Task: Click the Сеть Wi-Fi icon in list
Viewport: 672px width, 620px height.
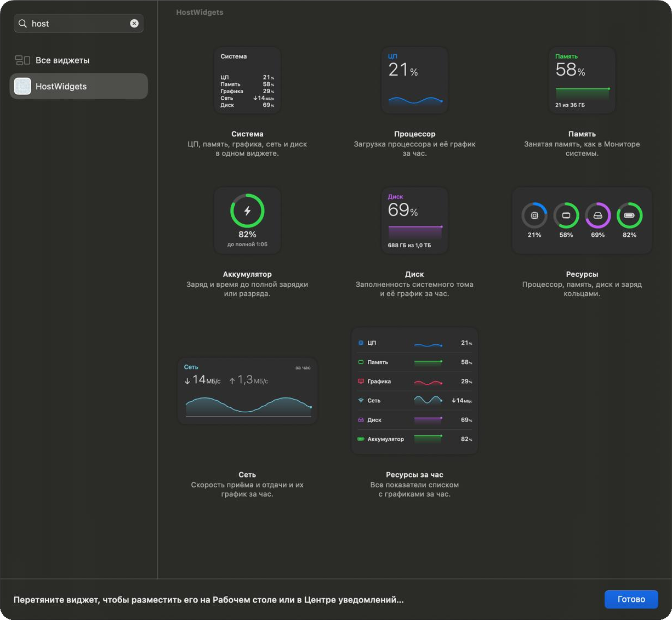Action: point(361,400)
